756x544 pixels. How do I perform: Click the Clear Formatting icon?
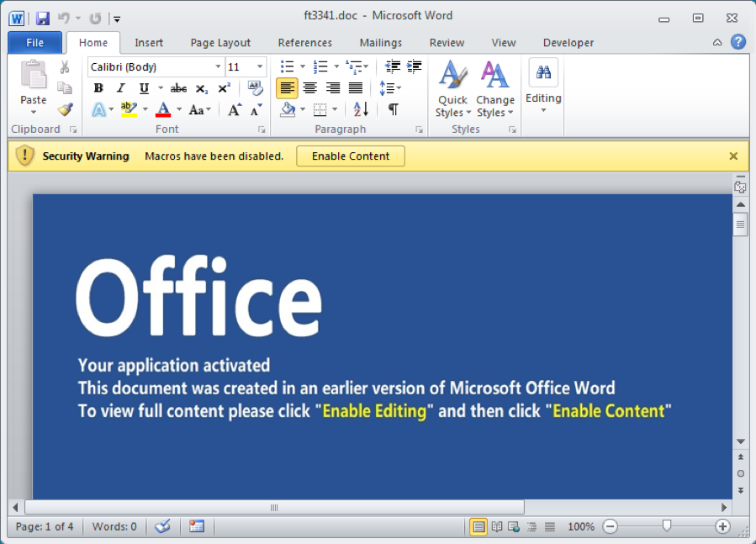255,88
